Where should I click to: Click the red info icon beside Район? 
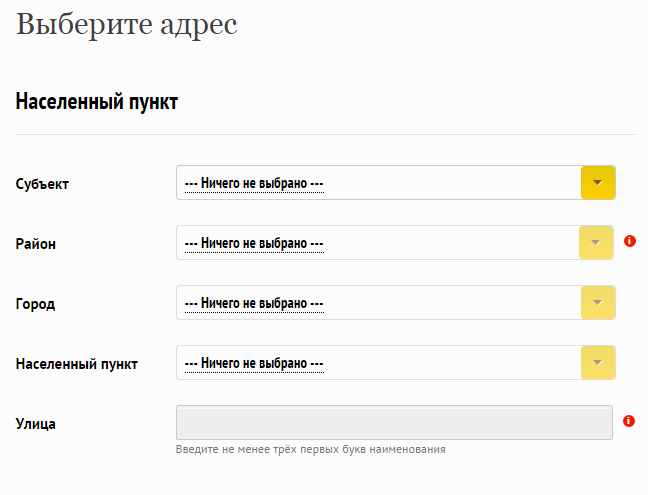coord(630,240)
